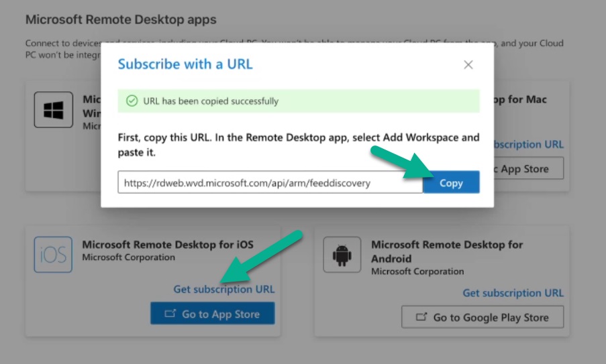606x364 pixels.
Task: Open Get subscription URL for iOS
Action: pos(223,289)
